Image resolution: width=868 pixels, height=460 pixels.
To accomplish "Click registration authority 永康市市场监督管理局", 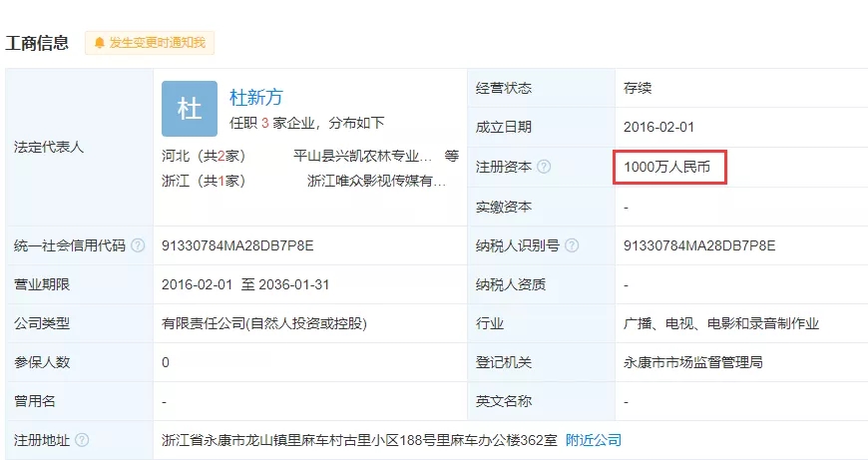I will (693, 362).
